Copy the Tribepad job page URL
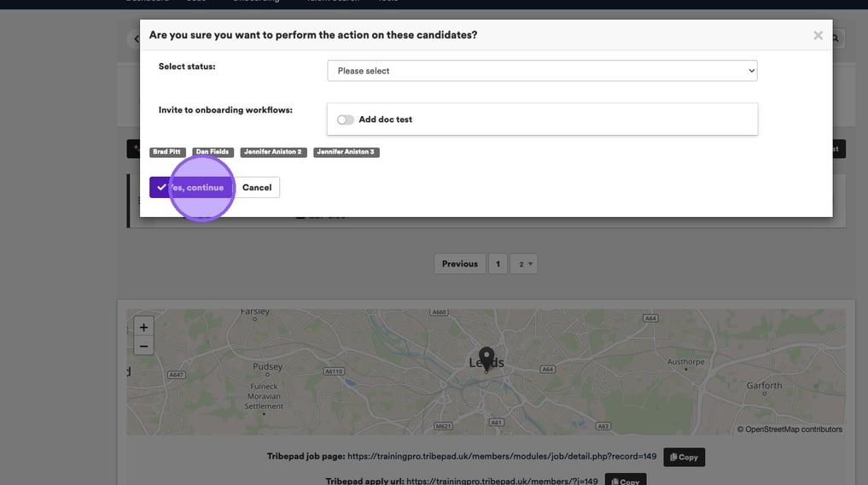868x485 pixels. 684,457
